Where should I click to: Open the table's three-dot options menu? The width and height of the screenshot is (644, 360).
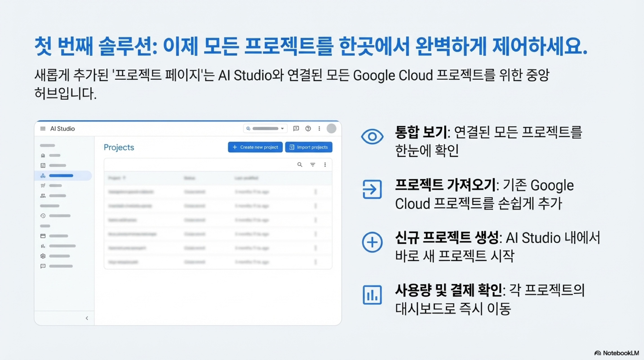325,165
